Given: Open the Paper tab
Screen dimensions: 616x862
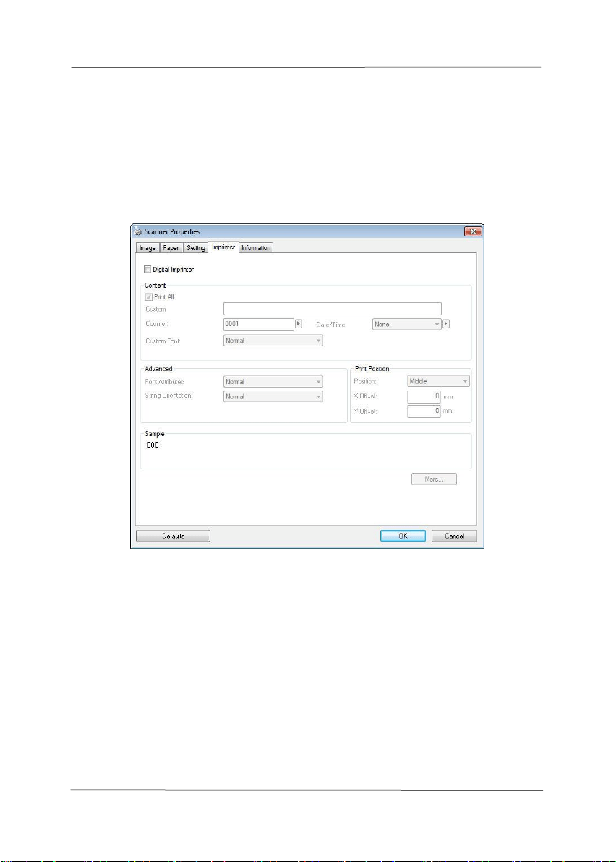Looking at the screenshot, I should pyautogui.click(x=171, y=248).
